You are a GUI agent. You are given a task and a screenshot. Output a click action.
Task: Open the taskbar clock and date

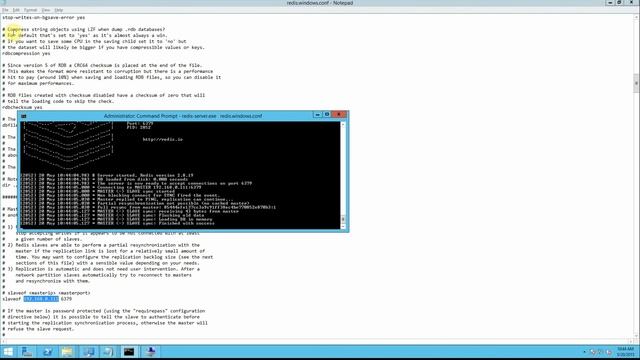coord(625,352)
